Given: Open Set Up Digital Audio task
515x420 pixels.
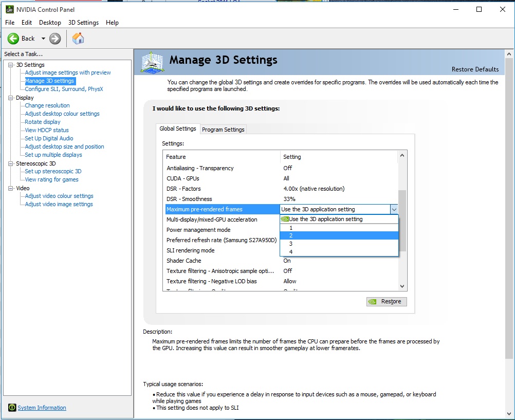Looking at the screenshot, I should click(49, 138).
